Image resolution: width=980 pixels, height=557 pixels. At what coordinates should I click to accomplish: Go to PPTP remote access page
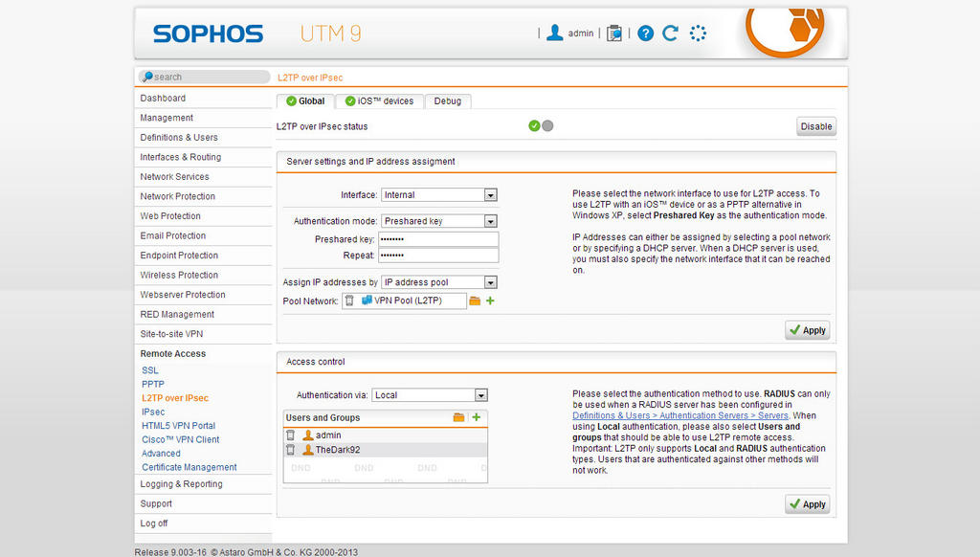pos(153,385)
